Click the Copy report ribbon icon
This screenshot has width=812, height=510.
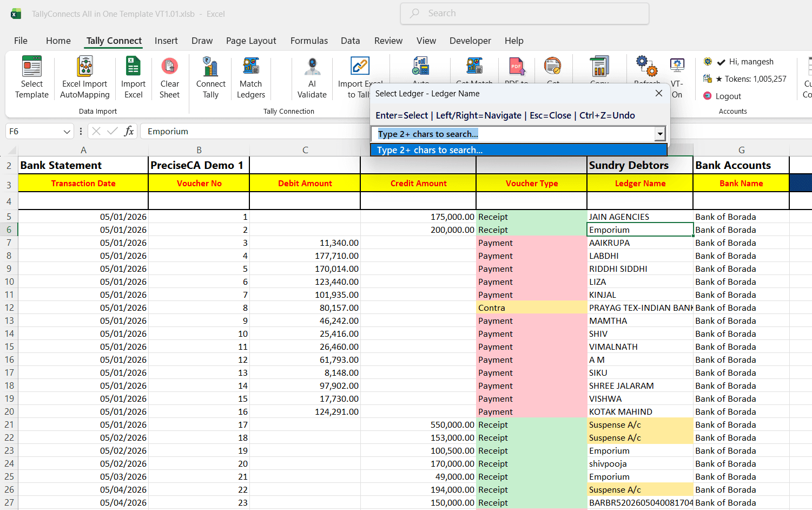click(x=599, y=67)
